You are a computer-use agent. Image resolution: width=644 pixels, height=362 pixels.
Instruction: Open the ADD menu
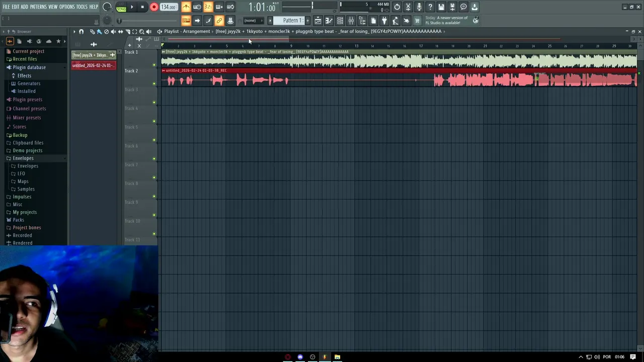[24, 7]
